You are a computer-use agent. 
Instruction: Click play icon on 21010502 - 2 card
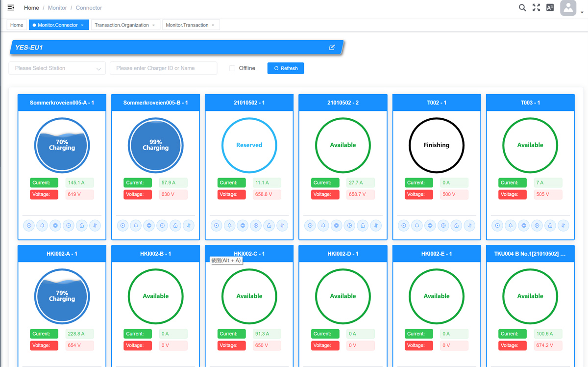(349, 226)
